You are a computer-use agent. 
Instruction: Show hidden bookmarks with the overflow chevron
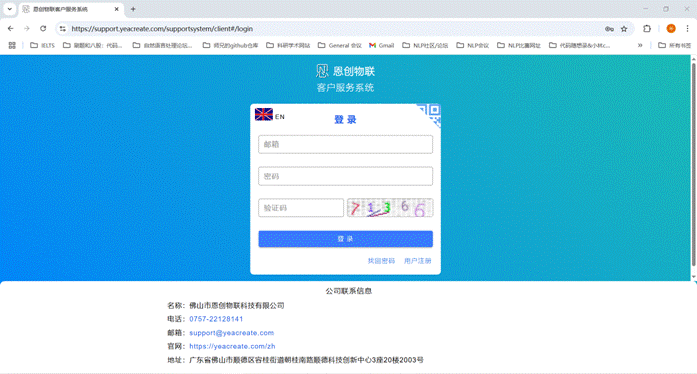click(x=640, y=45)
